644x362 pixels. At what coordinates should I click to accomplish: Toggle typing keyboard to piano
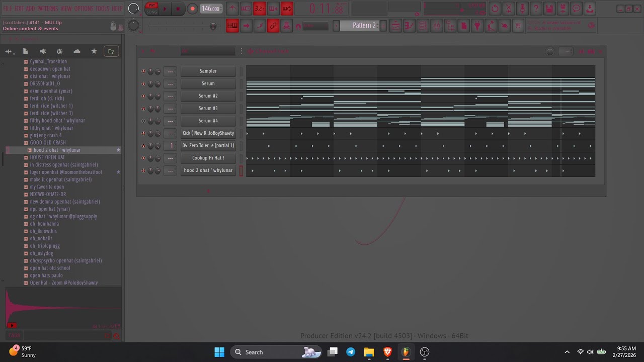click(232, 26)
